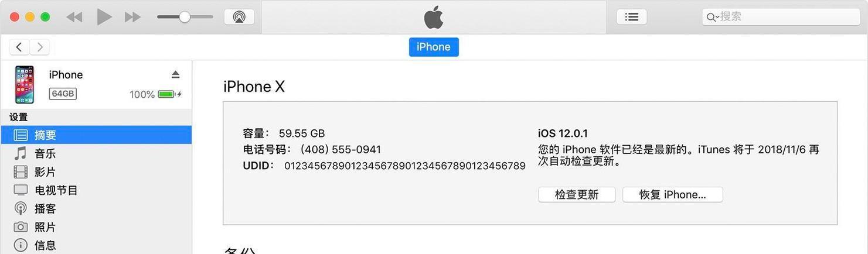This screenshot has height=254, width=868.
Task: Click the AirPlay icon button
Action: pyautogui.click(x=239, y=17)
